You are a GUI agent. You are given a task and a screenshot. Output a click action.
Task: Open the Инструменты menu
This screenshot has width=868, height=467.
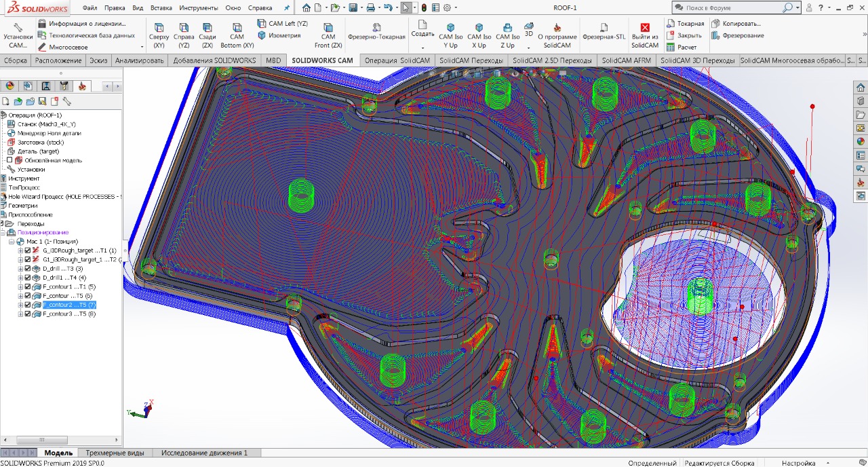tap(198, 7)
